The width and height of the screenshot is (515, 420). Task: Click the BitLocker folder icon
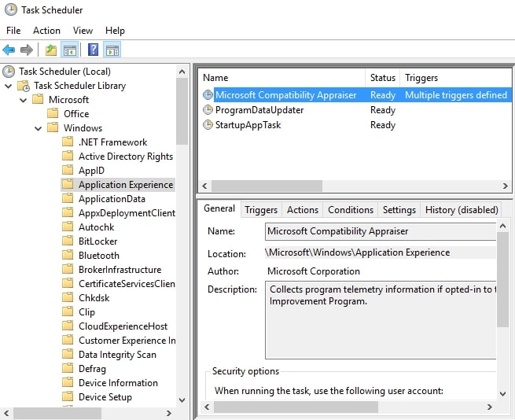(68, 241)
